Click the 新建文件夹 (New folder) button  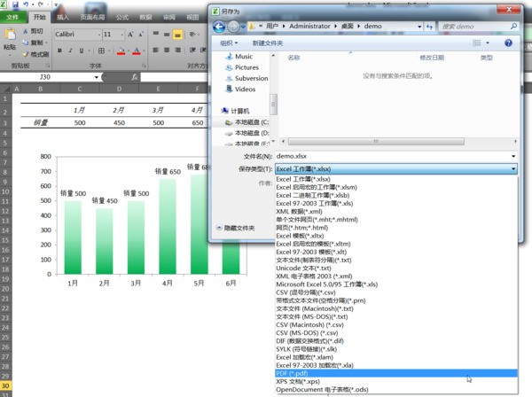click(x=268, y=43)
